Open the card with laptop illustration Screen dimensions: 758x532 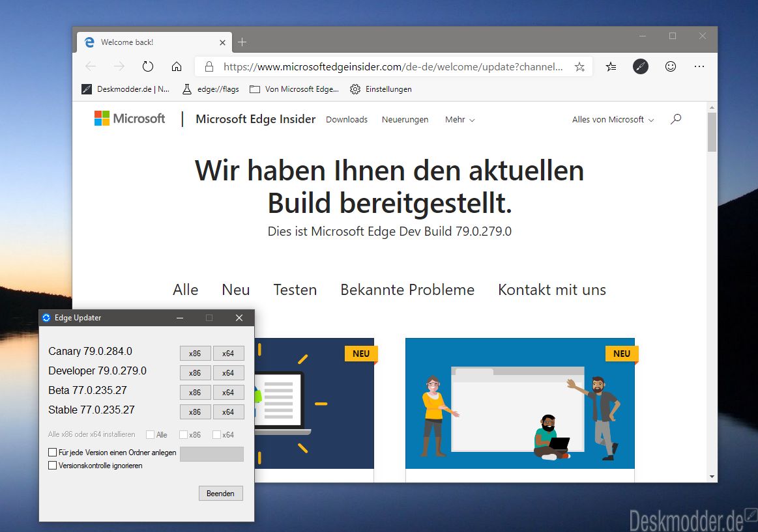pyautogui.click(x=314, y=403)
